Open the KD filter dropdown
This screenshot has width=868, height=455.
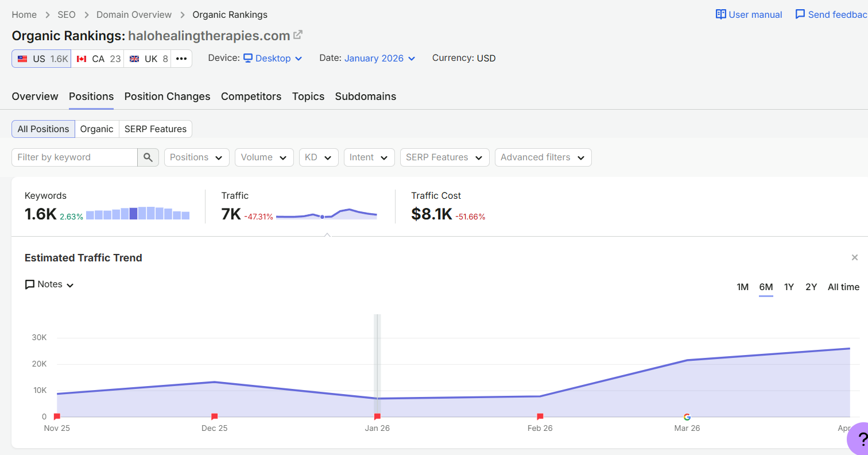pyautogui.click(x=319, y=157)
